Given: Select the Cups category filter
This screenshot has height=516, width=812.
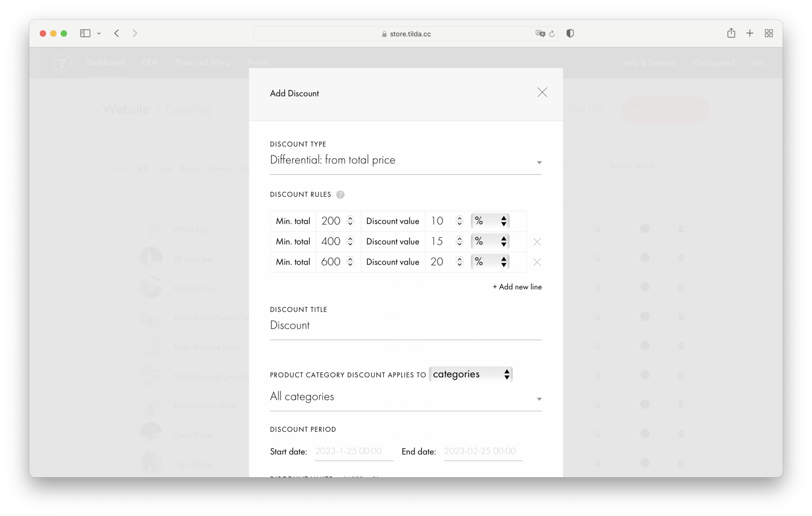Looking at the screenshot, I should coord(163,169).
